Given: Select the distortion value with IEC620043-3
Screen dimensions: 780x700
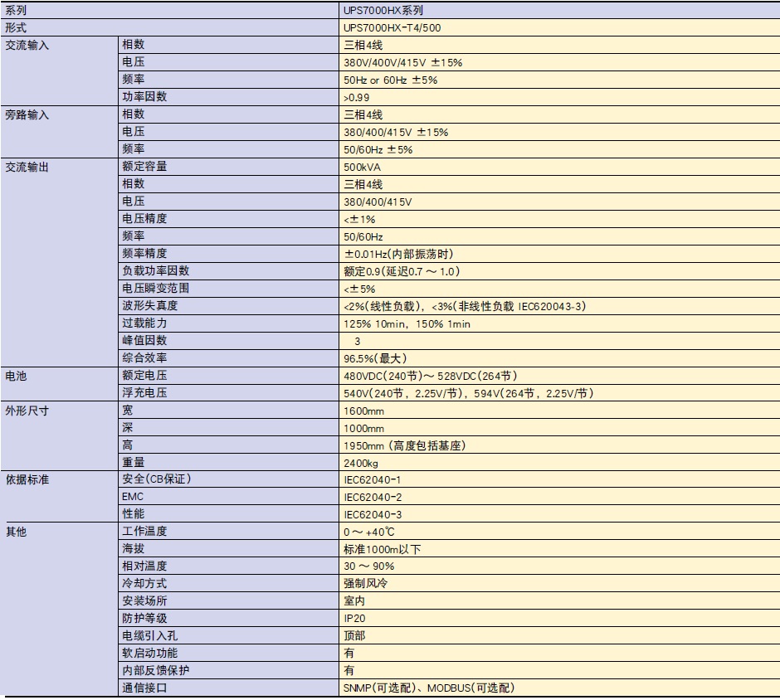Looking at the screenshot, I should click(x=466, y=306).
